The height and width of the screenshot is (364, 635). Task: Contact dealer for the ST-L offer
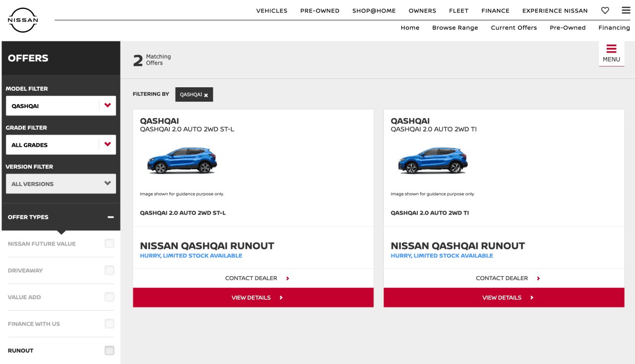click(x=253, y=278)
